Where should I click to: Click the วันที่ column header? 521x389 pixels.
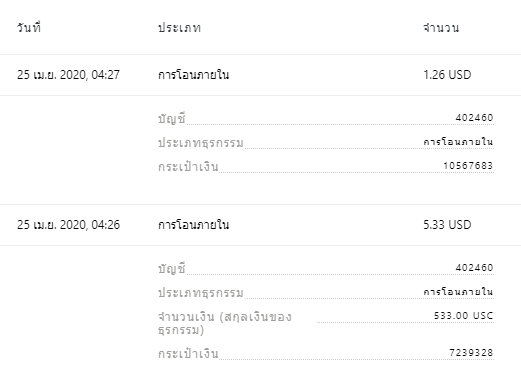pyautogui.click(x=29, y=27)
